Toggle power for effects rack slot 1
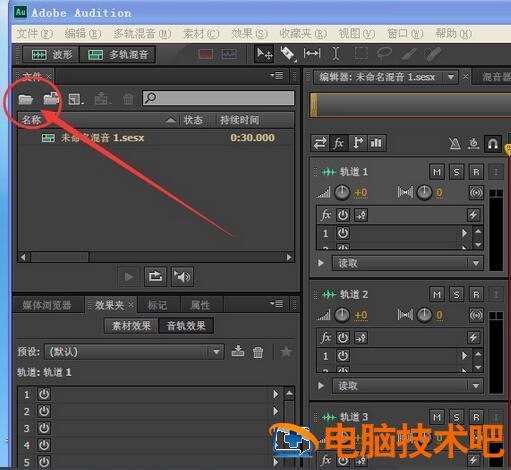Screen dimensions: 511x470 click(x=44, y=394)
